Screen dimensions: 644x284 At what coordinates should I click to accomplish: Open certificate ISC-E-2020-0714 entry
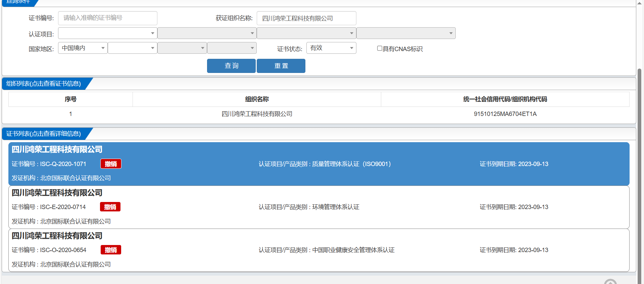coord(319,207)
